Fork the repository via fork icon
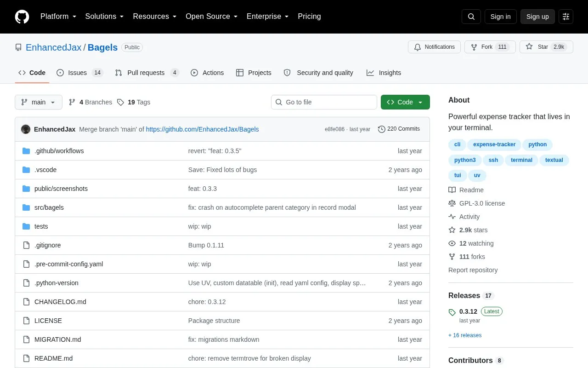Screen dimensions: 588x368 (x=474, y=47)
